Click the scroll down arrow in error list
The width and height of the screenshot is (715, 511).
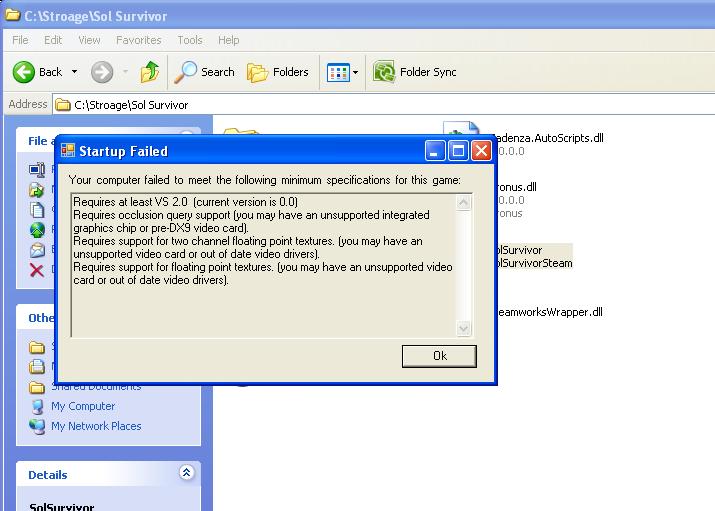463,328
